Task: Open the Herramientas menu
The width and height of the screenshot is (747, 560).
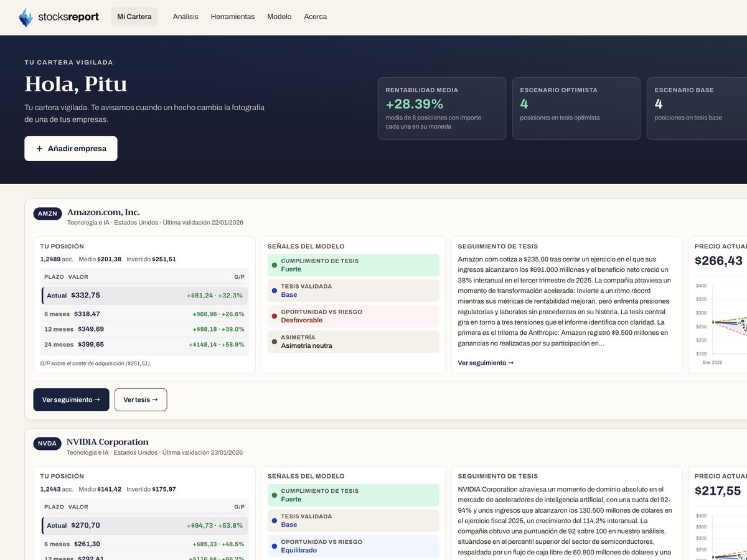Action: [x=233, y=17]
